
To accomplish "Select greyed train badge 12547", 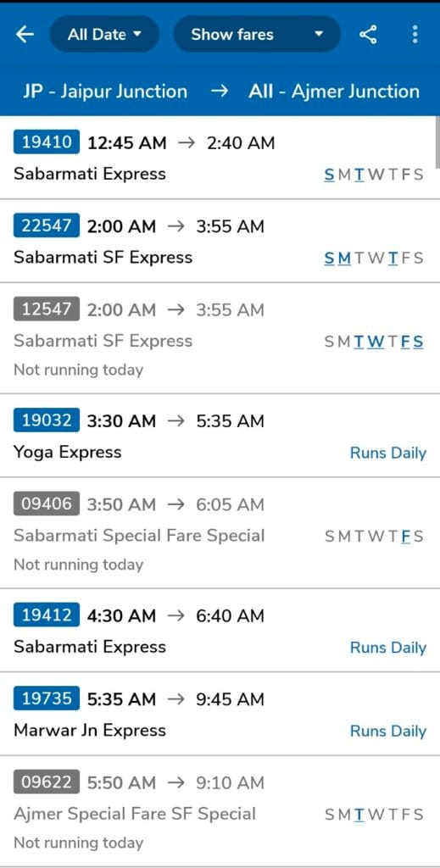I will [x=47, y=309].
